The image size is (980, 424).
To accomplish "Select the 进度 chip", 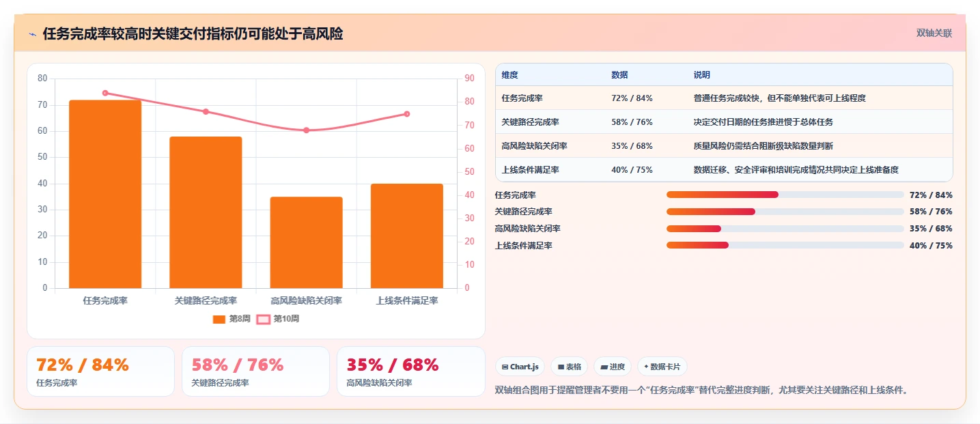I will (x=613, y=367).
